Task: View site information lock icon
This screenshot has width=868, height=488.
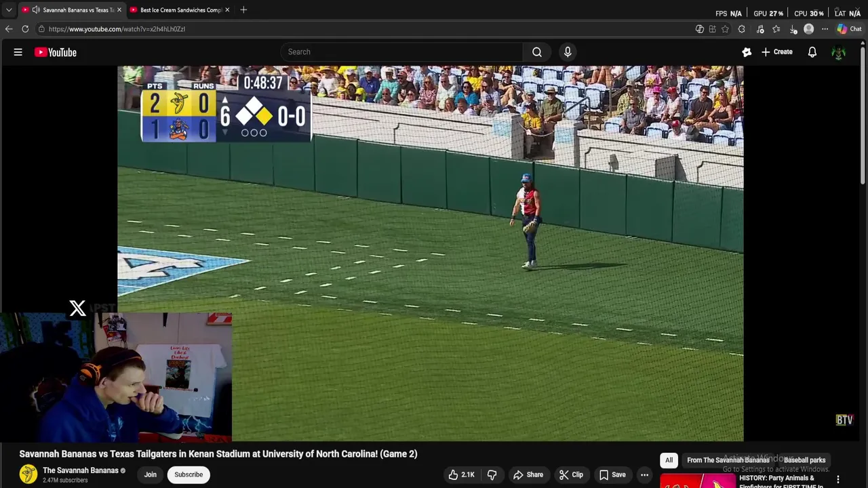Action: 41,29
